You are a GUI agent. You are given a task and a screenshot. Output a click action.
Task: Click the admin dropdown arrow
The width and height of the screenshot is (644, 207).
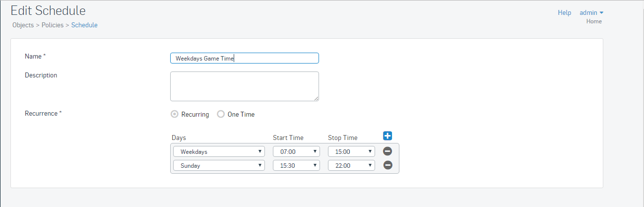pos(601,13)
